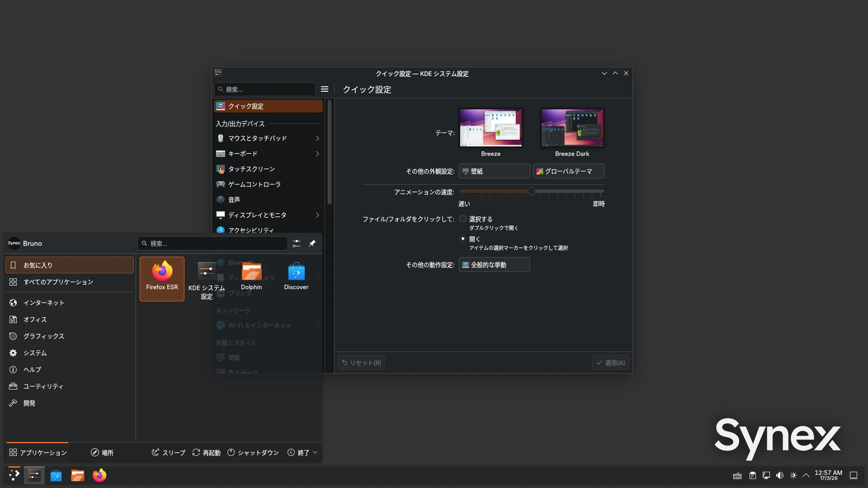
Task: Click the volume icon in system tray
Action: tap(779, 475)
